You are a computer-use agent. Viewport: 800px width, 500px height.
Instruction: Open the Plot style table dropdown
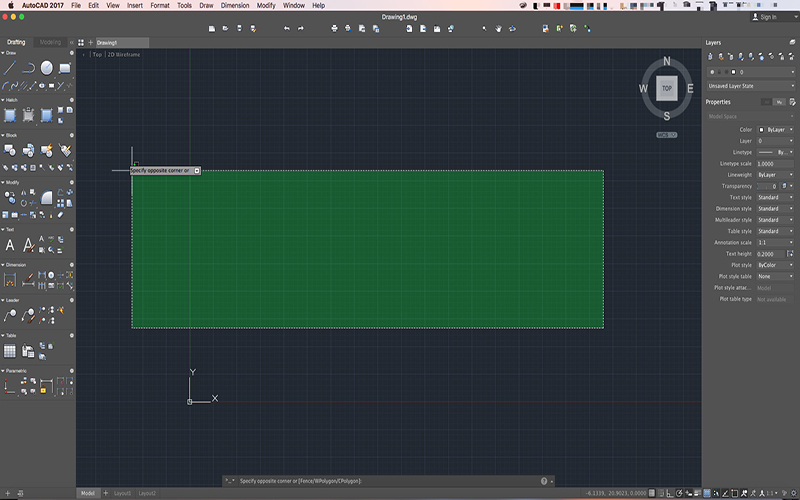775,276
